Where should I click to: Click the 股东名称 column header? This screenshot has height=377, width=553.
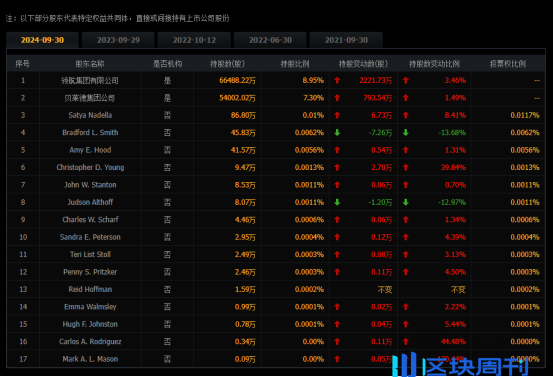[90, 64]
